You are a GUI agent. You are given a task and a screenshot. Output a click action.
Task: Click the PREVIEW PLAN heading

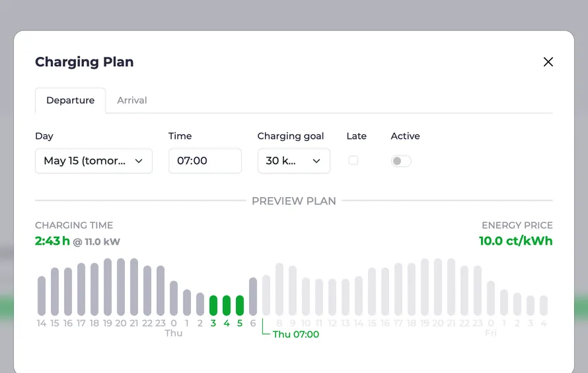[293, 201]
